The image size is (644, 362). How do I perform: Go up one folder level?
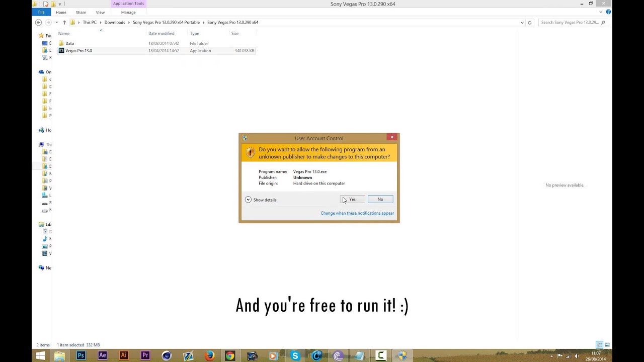[x=64, y=22]
